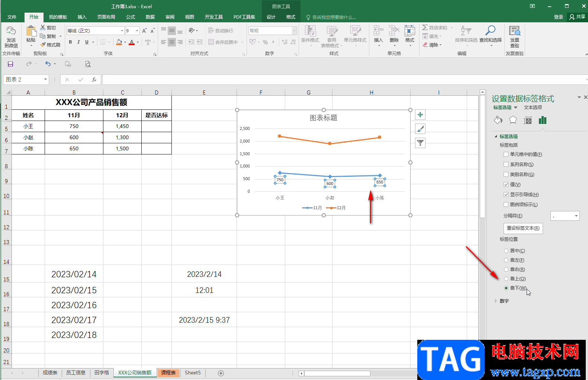Open Label Options bar chart tab

pos(543,120)
